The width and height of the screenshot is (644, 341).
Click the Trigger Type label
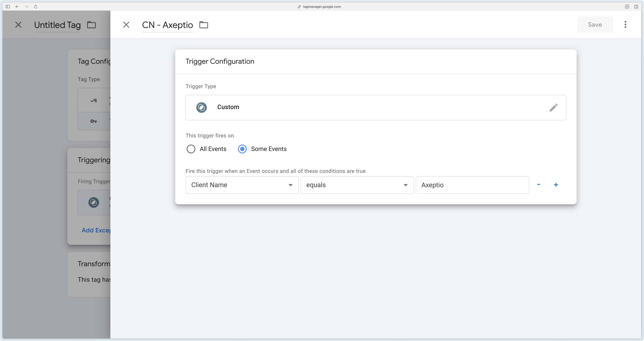[201, 86]
